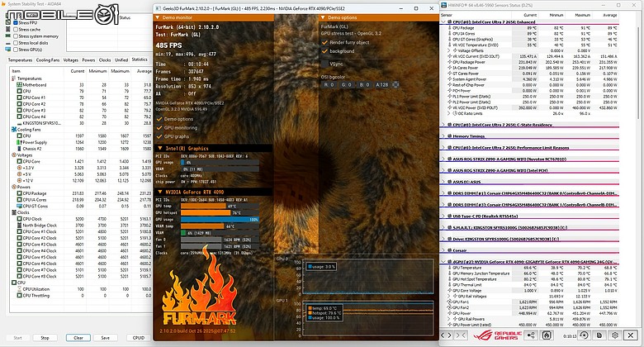
Task: Close HWiNFO sensors with X button
Action: click(x=631, y=335)
